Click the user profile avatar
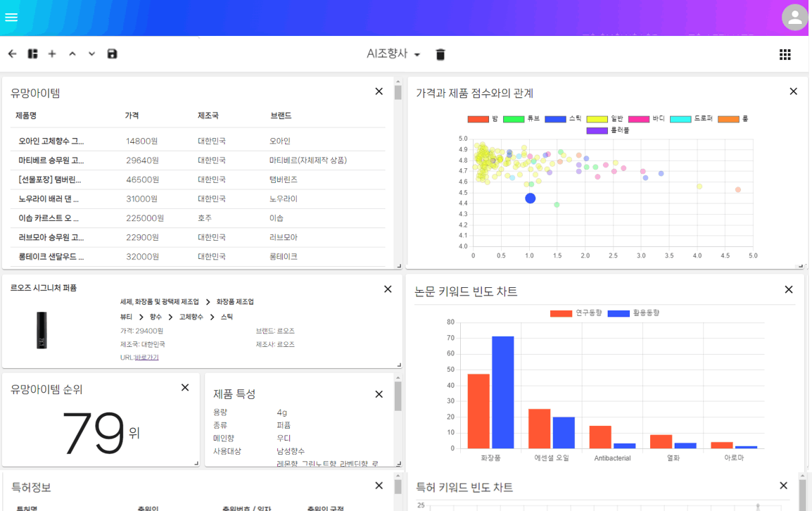This screenshot has height=511, width=812. pos(794,18)
